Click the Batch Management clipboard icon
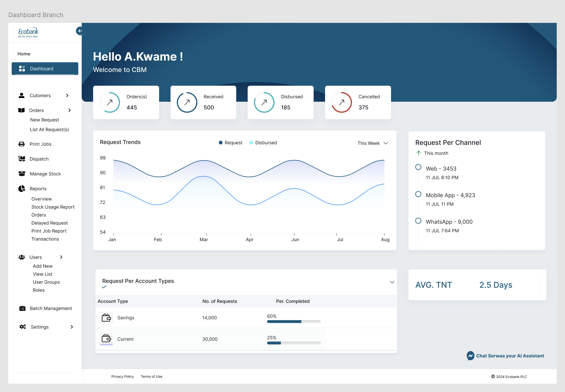Image resolution: width=565 pixels, height=392 pixels. click(x=22, y=308)
